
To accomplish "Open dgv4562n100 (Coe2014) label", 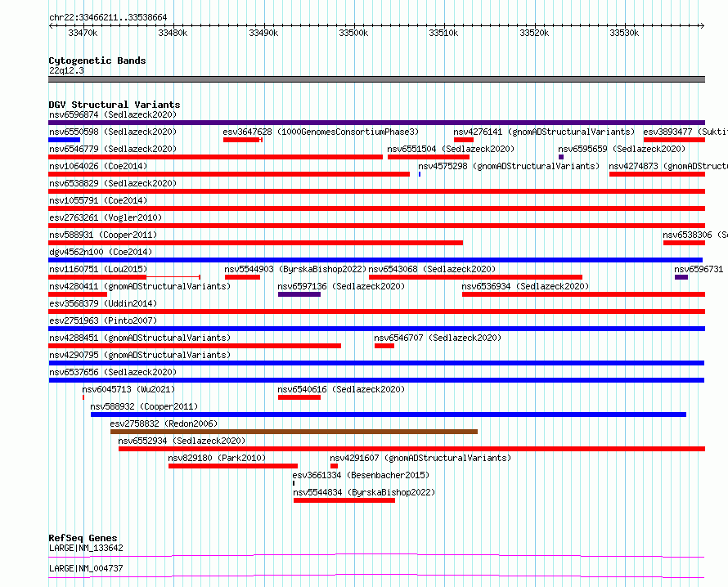I will pyautogui.click(x=101, y=252).
